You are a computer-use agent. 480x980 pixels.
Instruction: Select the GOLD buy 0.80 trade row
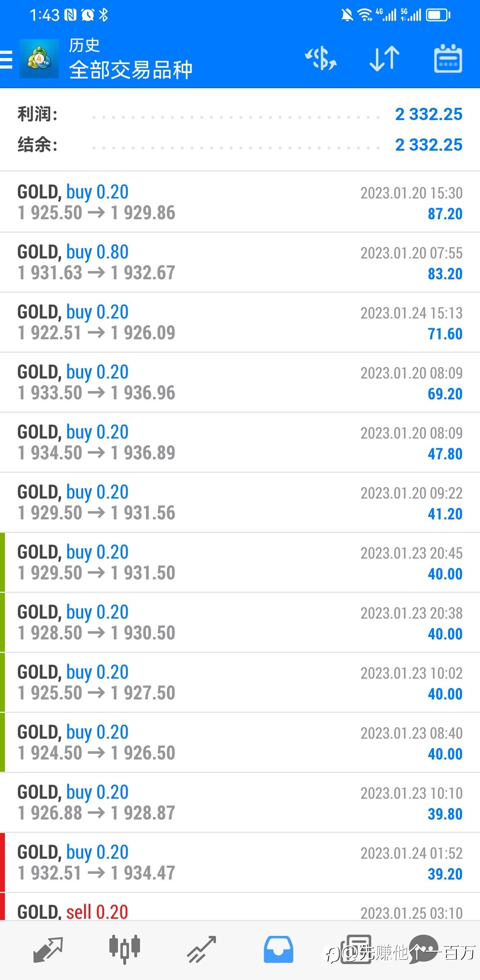240,262
